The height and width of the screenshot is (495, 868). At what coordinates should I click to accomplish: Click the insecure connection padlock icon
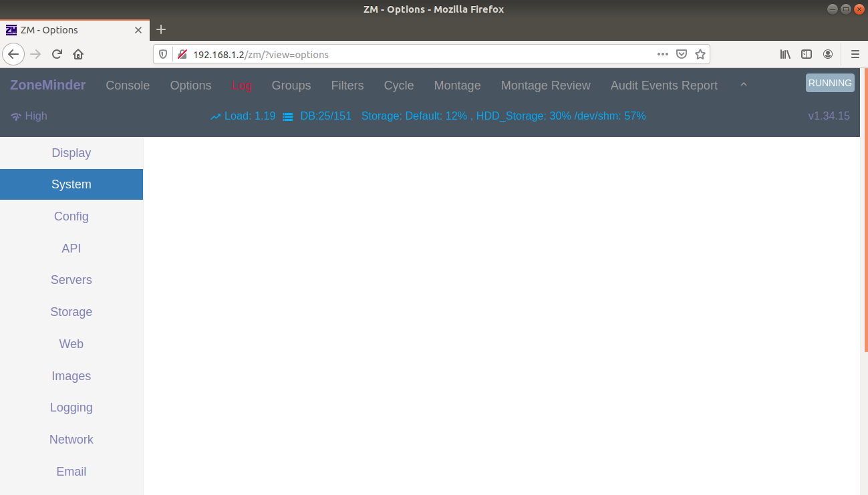click(182, 54)
